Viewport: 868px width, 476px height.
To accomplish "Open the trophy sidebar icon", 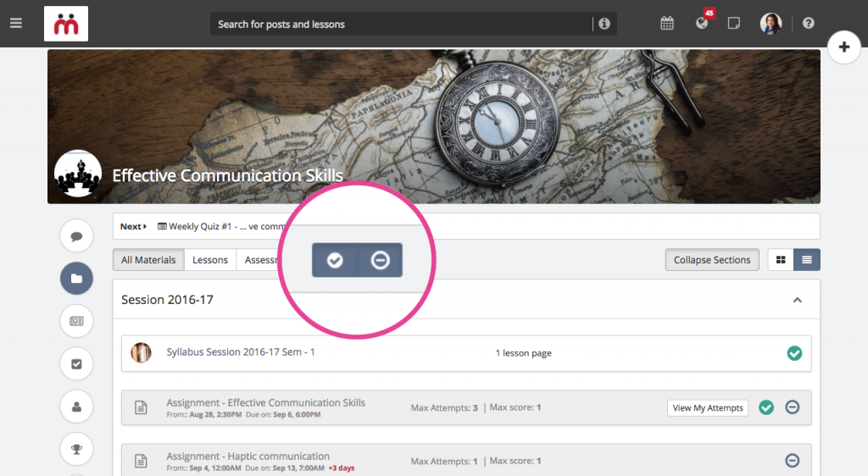I will pos(76,449).
